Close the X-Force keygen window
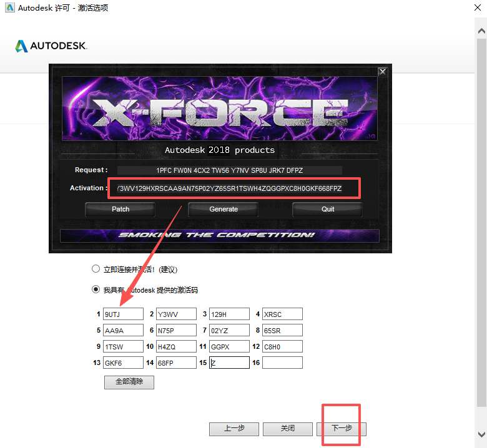 (x=382, y=72)
